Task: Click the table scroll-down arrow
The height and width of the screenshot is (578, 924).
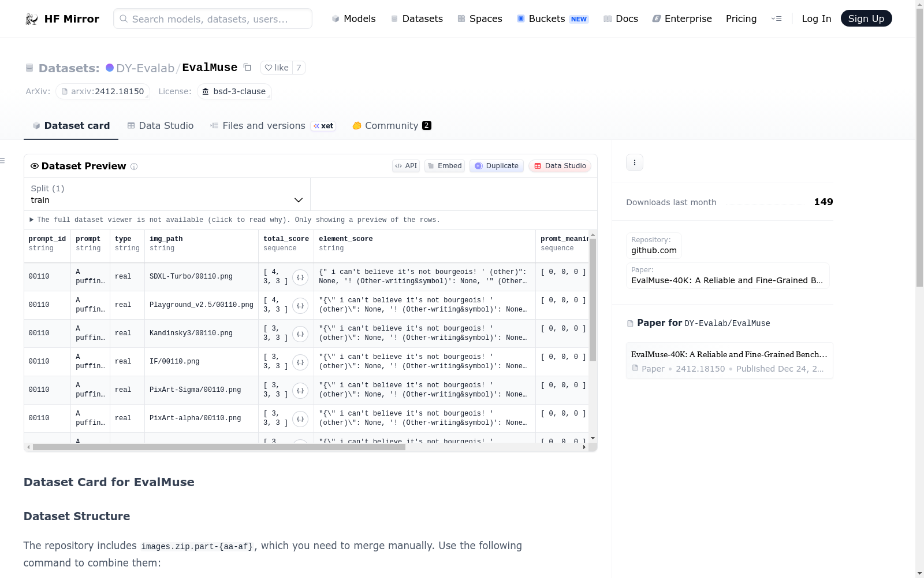Action: 593,438
